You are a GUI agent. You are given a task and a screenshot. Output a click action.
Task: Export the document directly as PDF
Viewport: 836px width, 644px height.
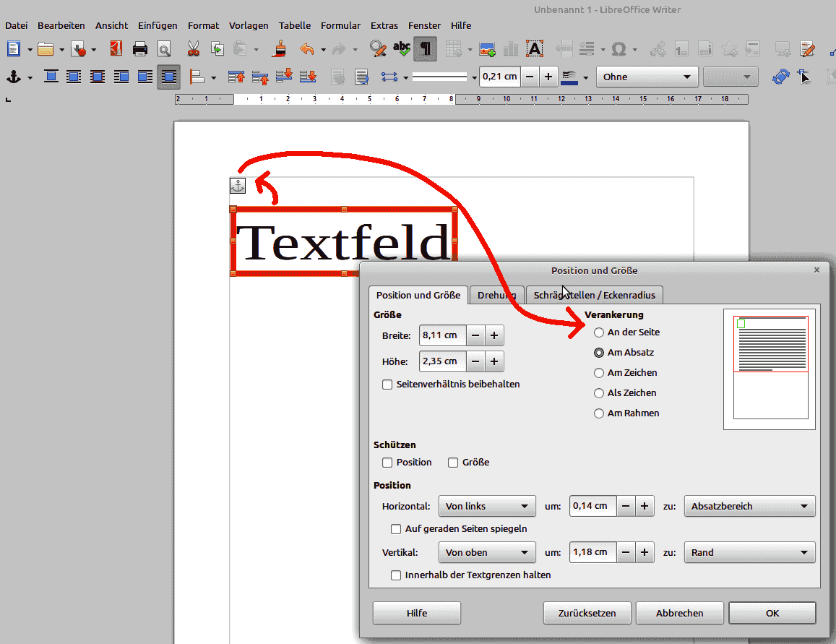pyautogui.click(x=115, y=48)
